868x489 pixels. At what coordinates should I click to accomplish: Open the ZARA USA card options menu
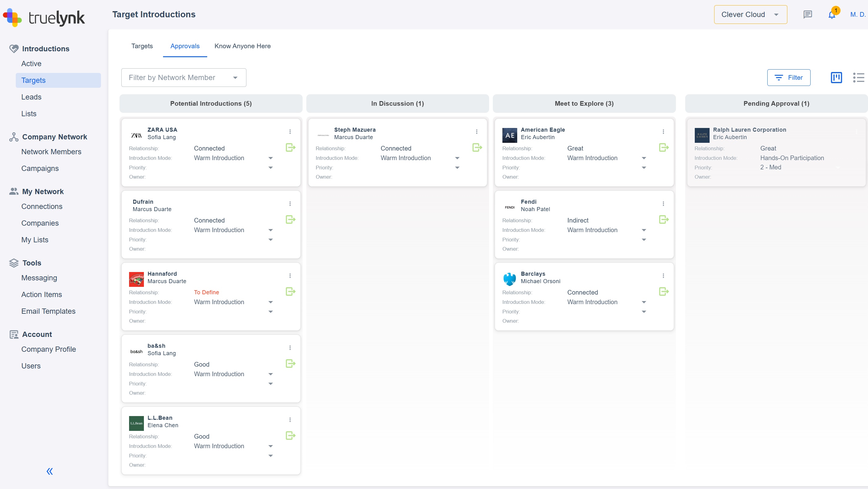[x=290, y=132]
